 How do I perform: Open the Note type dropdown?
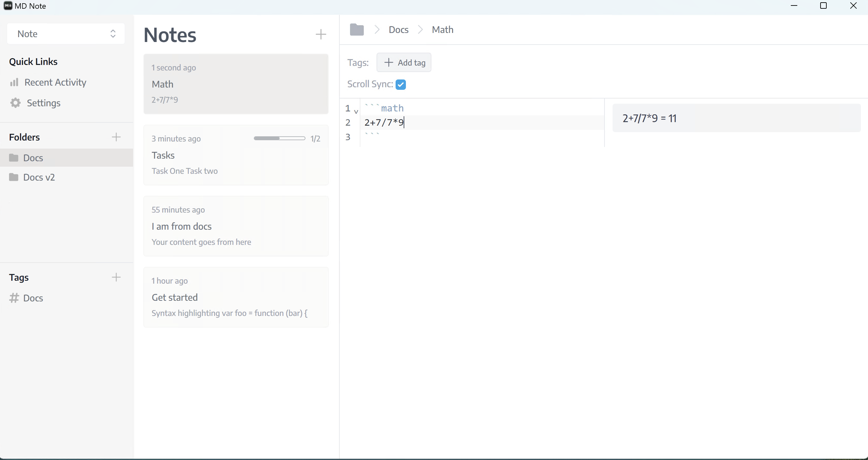point(65,33)
